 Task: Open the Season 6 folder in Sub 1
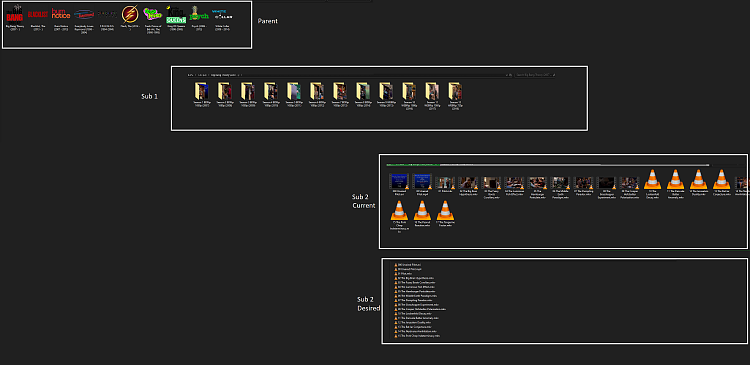[317, 95]
